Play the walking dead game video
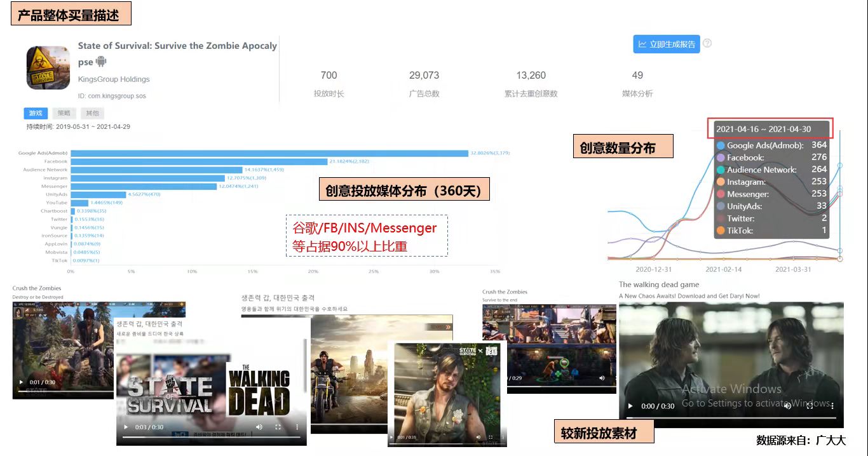This screenshot has height=456, width=868. (x=630, y=406)
